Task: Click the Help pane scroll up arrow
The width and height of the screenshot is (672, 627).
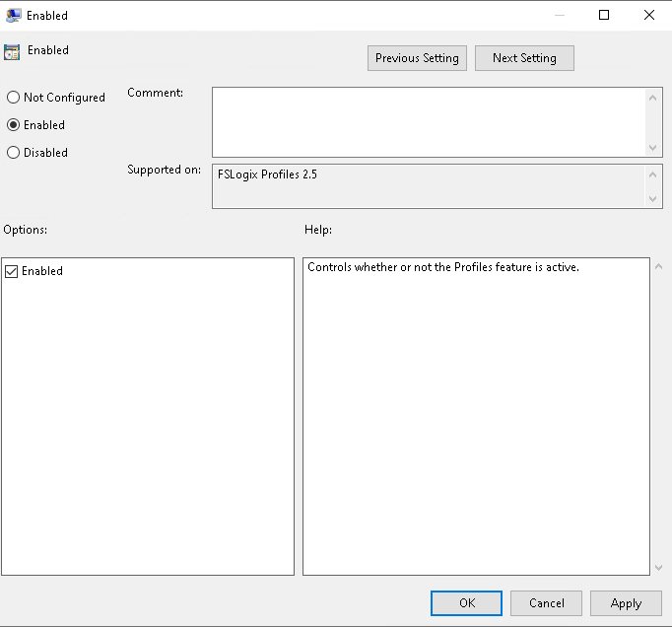Action: pos(659,266)
